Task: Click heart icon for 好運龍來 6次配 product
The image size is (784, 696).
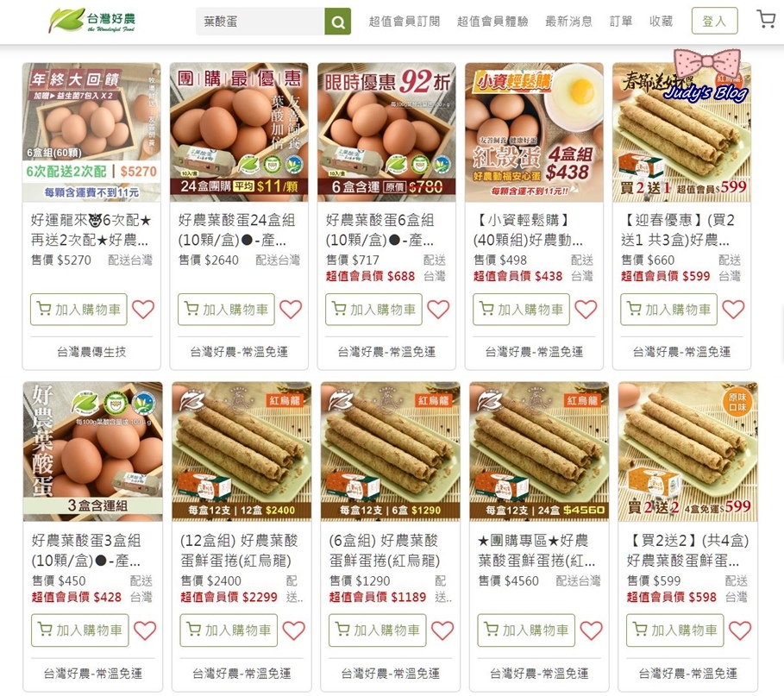Action: (x=143, y=310)
